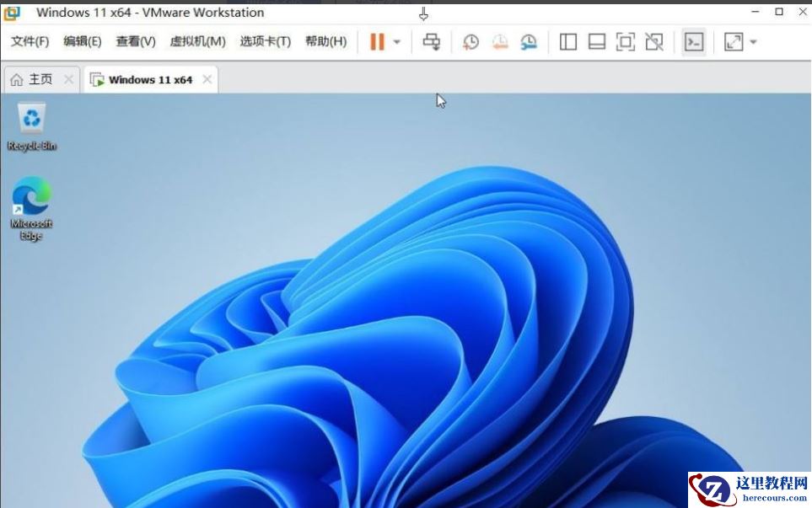Show or hide the thumbnail bar

pyautogui.click(x=596, y=41)
